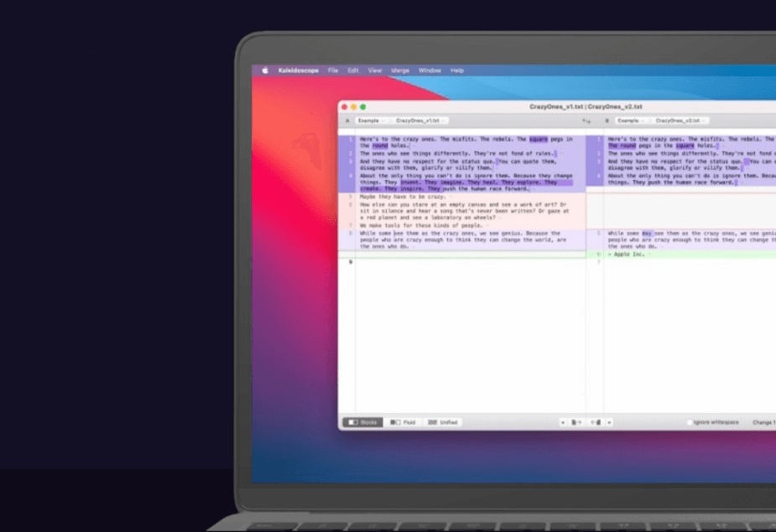The height and width of the screenshot is (532, 776).
Task: Open the File menu
Action: pos(333,70)
